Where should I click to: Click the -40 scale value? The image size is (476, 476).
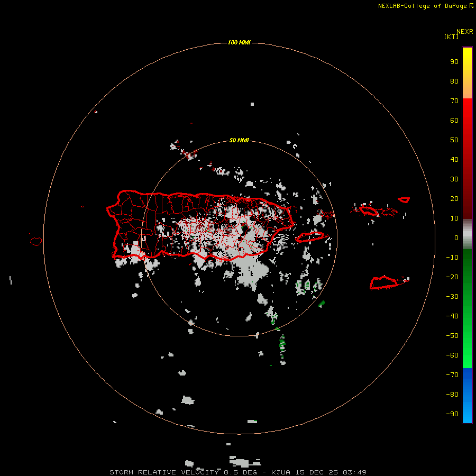click(452, 316)
